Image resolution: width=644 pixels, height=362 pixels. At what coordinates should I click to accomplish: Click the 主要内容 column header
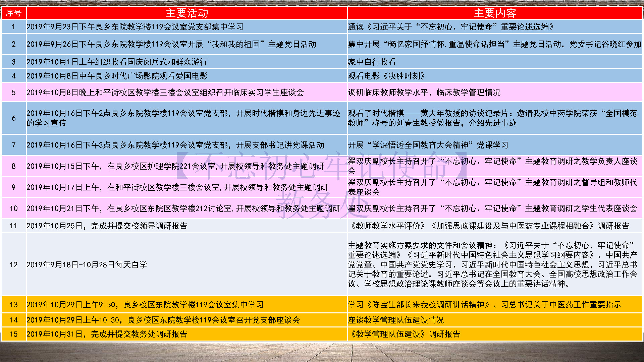click(x=495, y=13)
